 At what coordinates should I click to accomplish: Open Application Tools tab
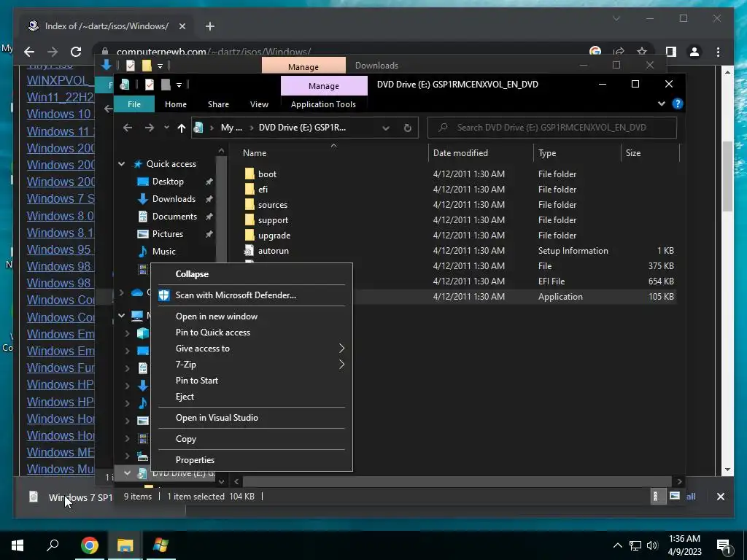tap(323, 104)
